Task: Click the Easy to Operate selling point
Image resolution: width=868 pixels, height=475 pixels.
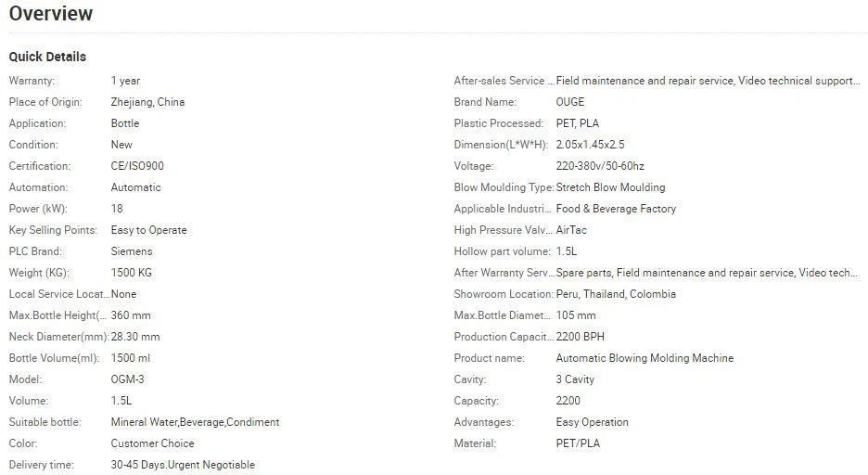Action: coord(148,230)
